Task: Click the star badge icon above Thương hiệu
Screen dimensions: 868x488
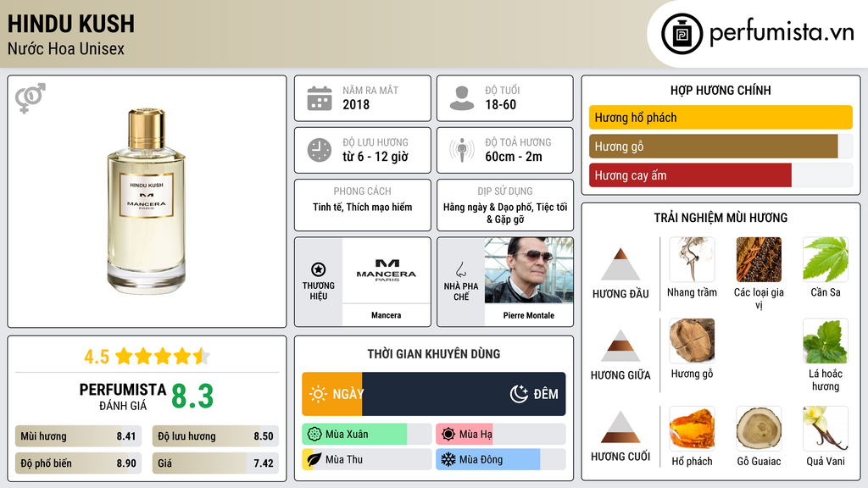Action: (319, 269)
